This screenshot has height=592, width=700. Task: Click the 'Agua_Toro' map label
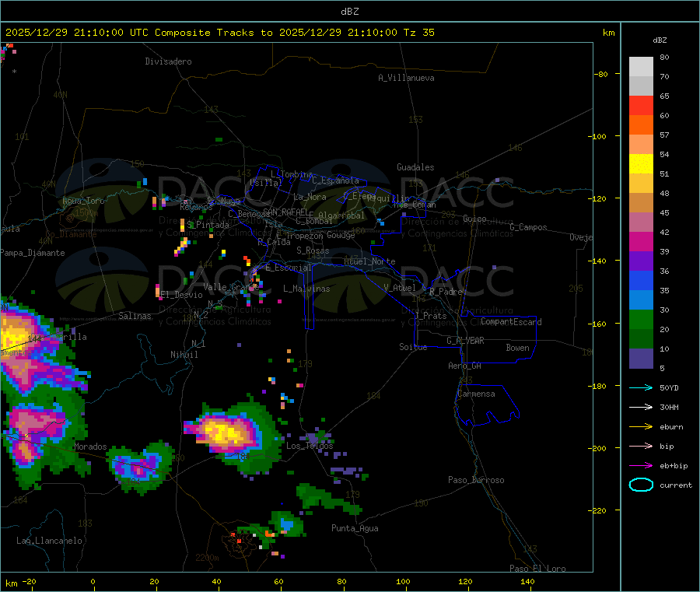click(x=83, y=201)
